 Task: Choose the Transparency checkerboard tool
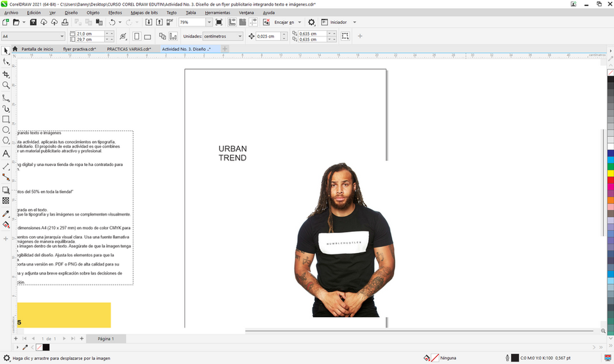[6, 200]
